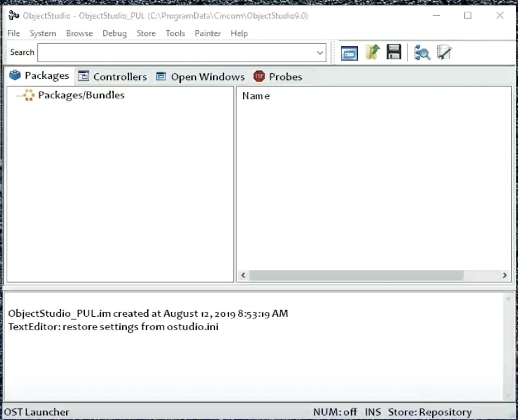Click the Name column header
This screenshot has width=518, height=420.
(x=256, y=96)
